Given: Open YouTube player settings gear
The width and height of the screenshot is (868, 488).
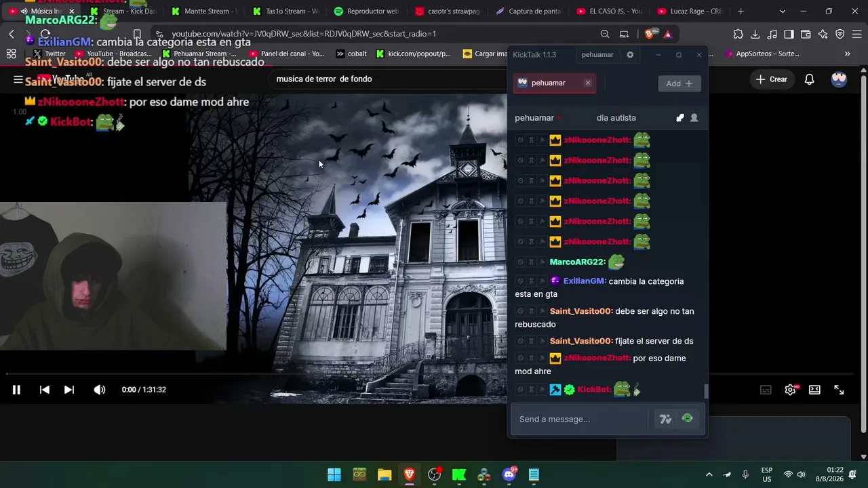Looking at the screenshot, I should click(790, 390).
